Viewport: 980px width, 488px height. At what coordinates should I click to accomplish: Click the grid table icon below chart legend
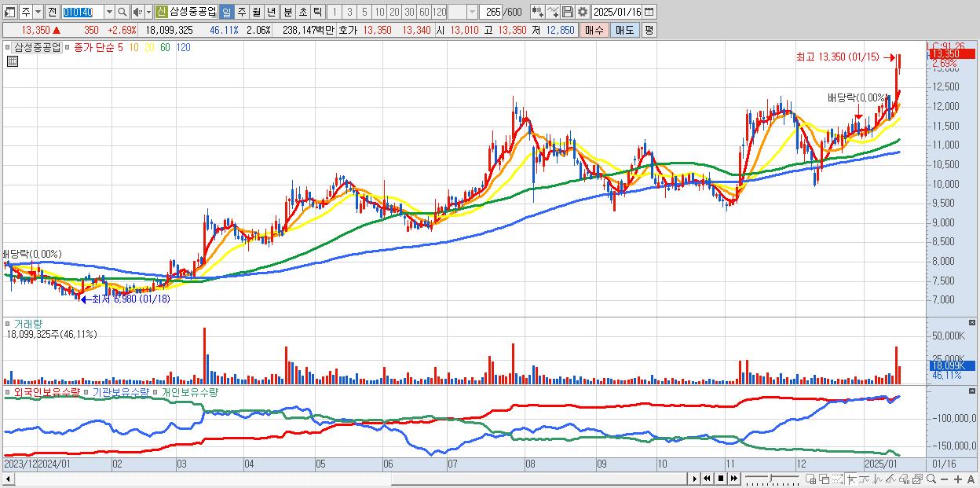[x=12, y=61]
